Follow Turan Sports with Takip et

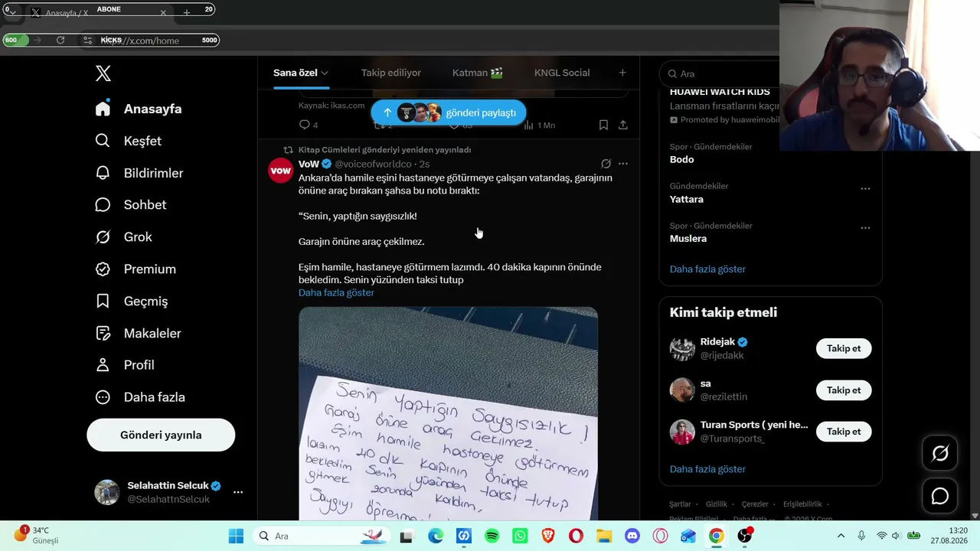tap(844, 432)
